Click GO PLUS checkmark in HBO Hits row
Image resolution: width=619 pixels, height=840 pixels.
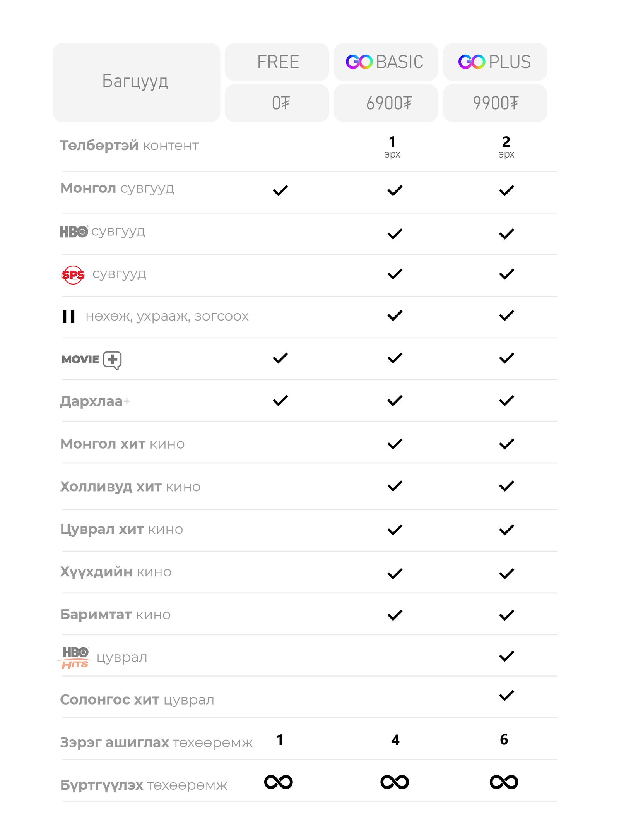506,656
